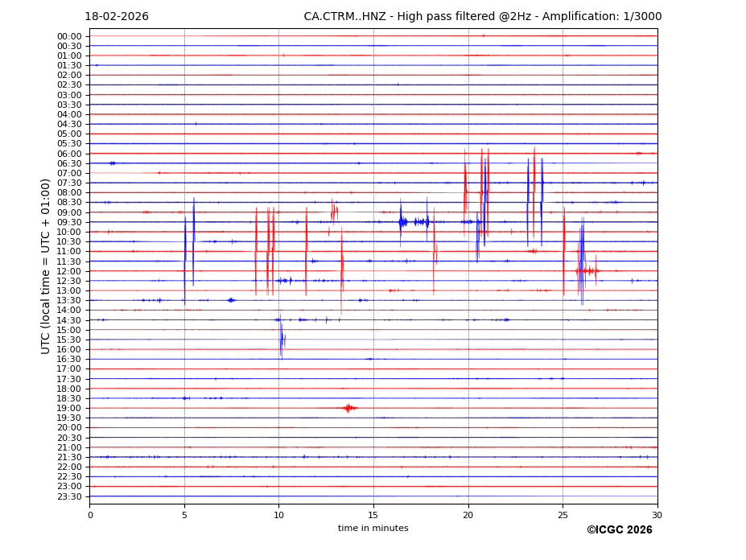Click the vertical UTC local time axis label
The width and height of the screenshot is (746, 560).
point(46,266)
